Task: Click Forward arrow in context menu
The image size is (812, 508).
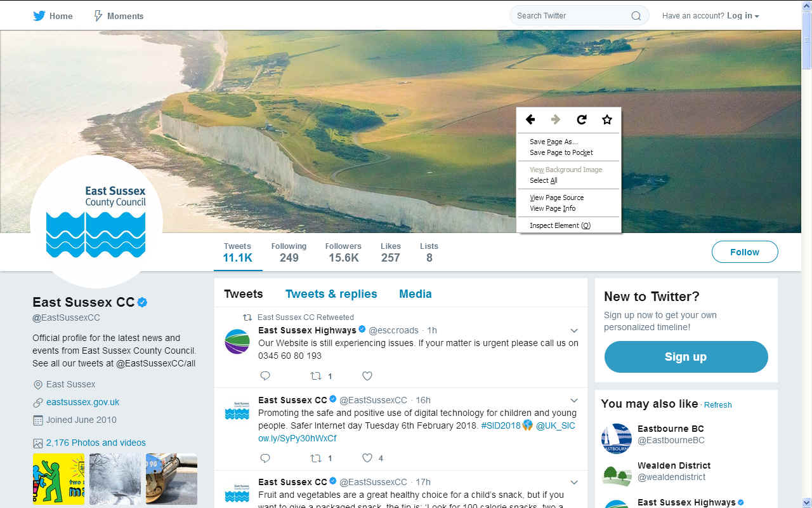Action: tap(556, 119)
